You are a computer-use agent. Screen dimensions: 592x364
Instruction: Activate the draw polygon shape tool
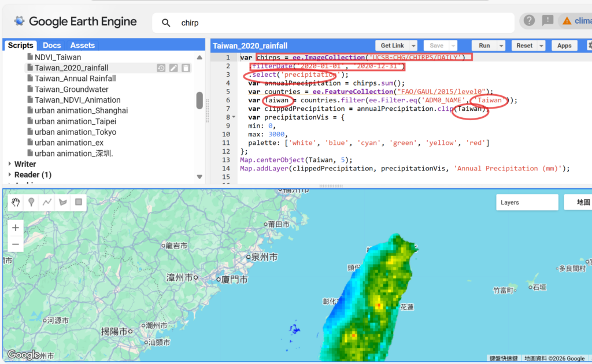(63, 202)
